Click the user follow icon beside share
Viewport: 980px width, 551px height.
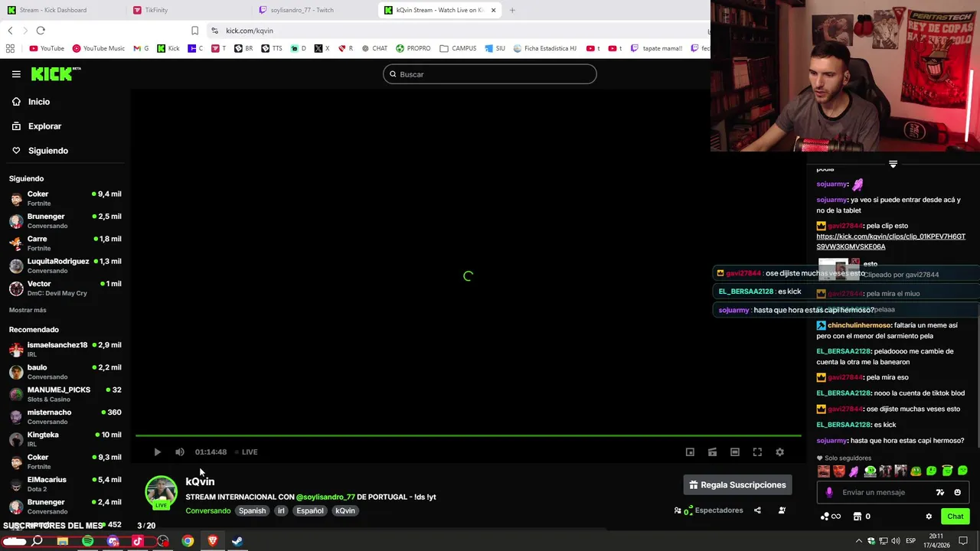(x=782, y=510)
